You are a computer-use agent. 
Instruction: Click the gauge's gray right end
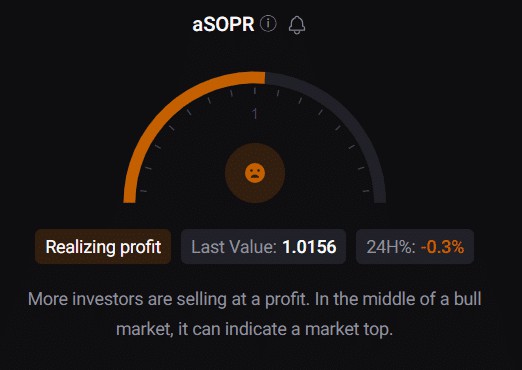click(x=380, y=197)
